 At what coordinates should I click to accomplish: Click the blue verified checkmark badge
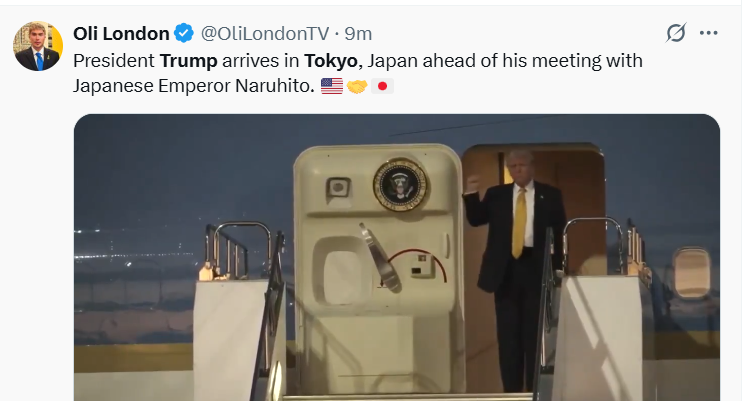pyautogui.click(x=184, y=33)
